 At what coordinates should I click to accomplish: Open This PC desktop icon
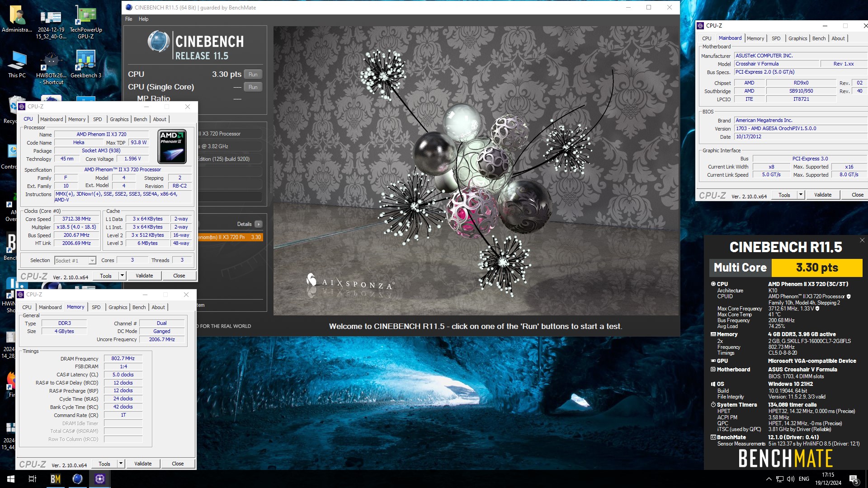click(x=17, y=64)
